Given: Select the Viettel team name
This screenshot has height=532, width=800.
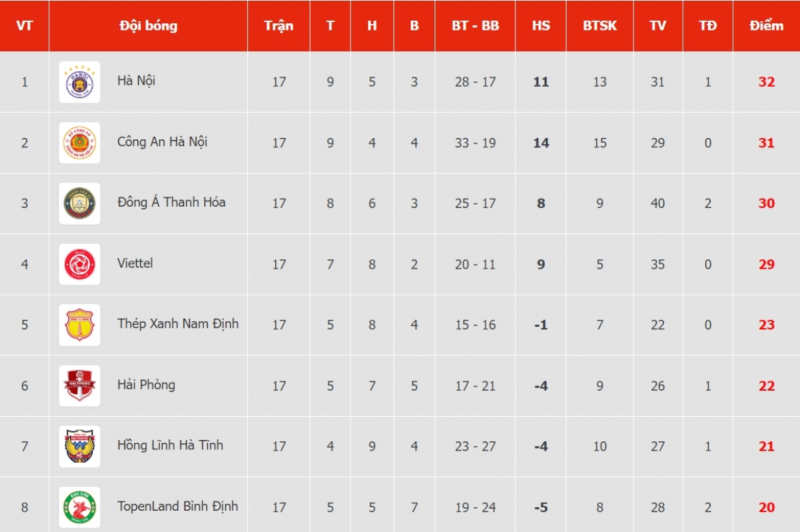Looking at the screenshot, I should point(135,263).
